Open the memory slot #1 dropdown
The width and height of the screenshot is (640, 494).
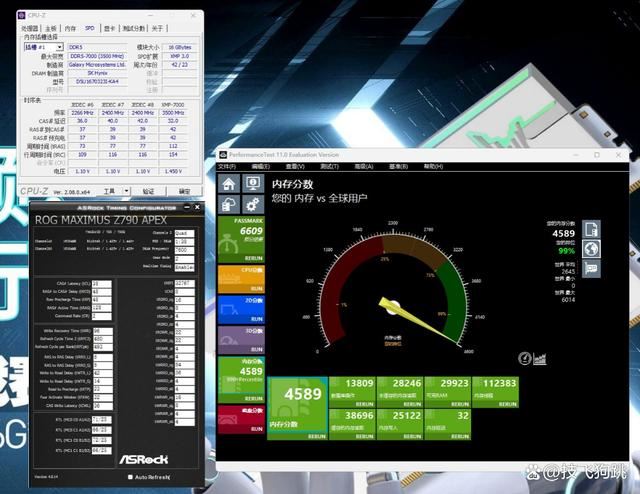tap(42, 47)
